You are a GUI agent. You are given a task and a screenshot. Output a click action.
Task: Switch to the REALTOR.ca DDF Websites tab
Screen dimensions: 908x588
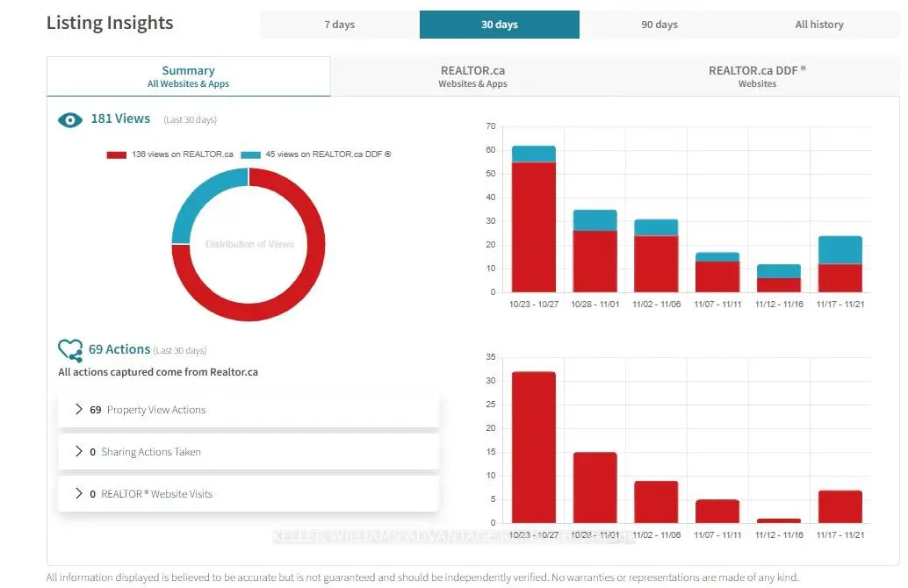(x=757, y=76)
